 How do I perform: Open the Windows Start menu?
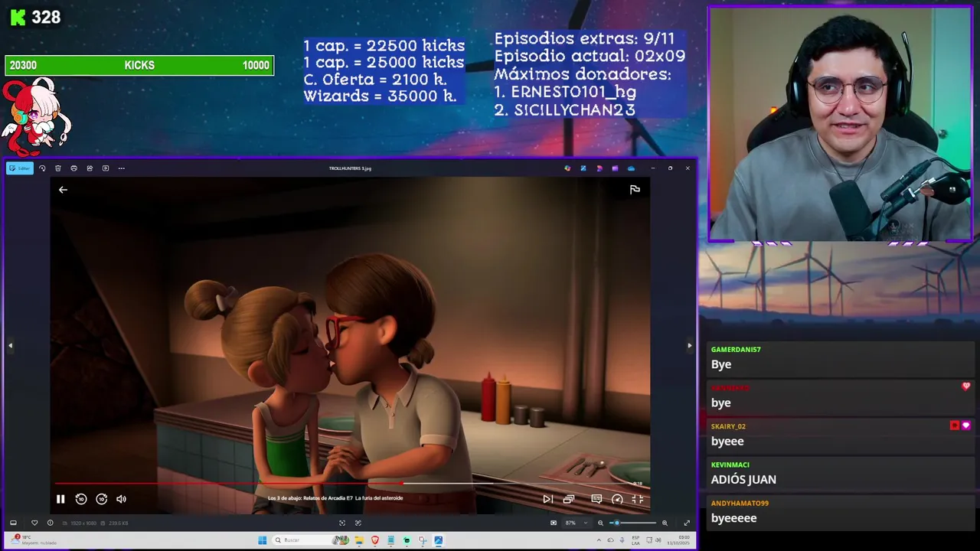click(262, 540)
